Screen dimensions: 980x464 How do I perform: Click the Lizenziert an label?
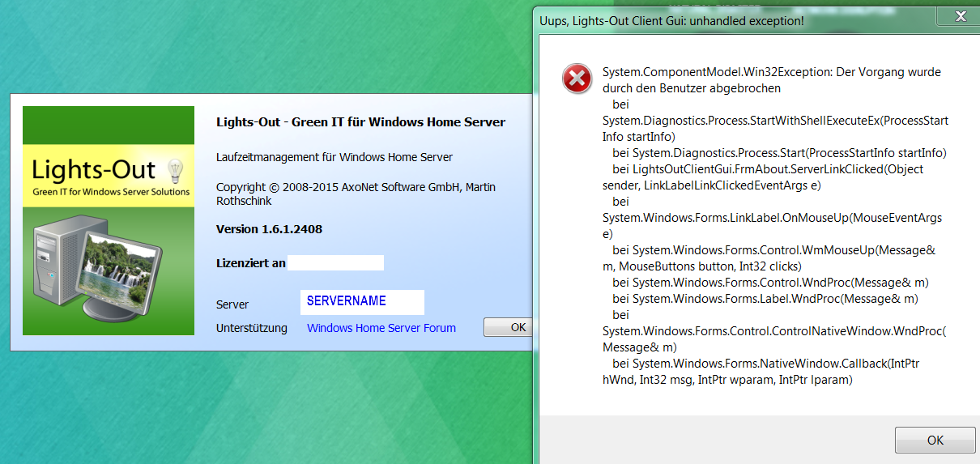pos(251,263)
